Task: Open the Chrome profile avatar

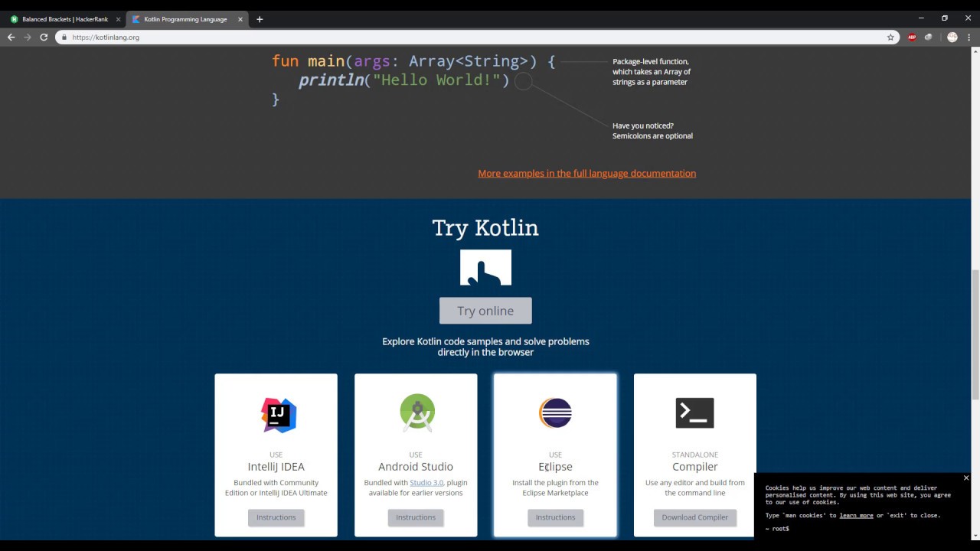Action: pyautogui.click(x=952, y=37)
